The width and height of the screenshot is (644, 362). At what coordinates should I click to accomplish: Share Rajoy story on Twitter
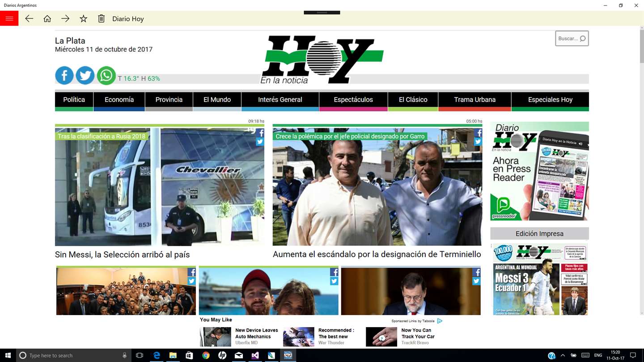coord(476,281)
